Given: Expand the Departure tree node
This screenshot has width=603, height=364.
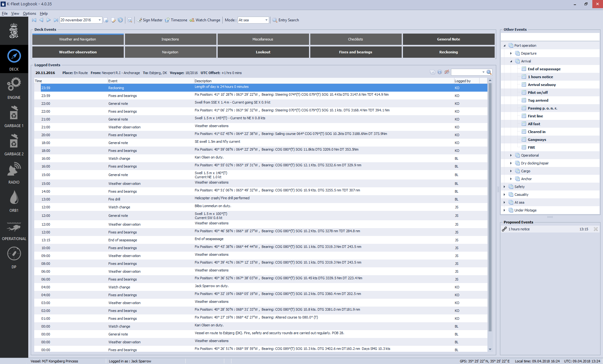Looking at the screenshot, I should click(511, 53).
